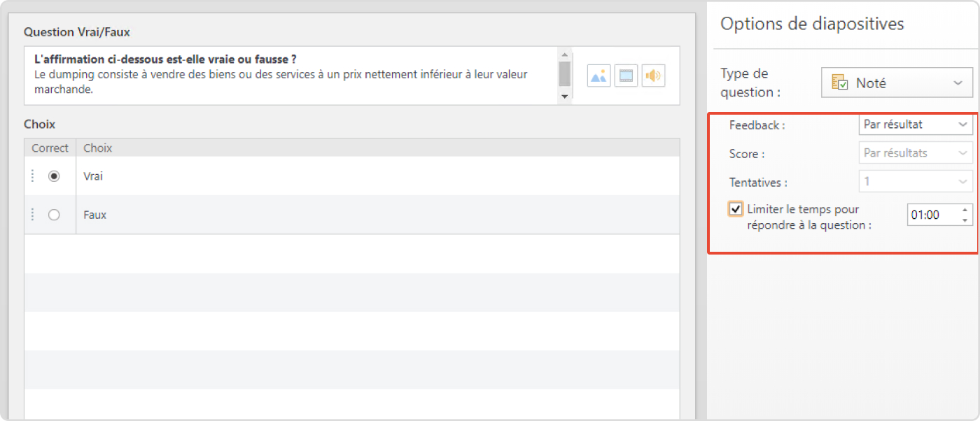Click the Options de diapositives title
Image resolution: width=980 pixels, height=421 pixels.
(812, 24)
